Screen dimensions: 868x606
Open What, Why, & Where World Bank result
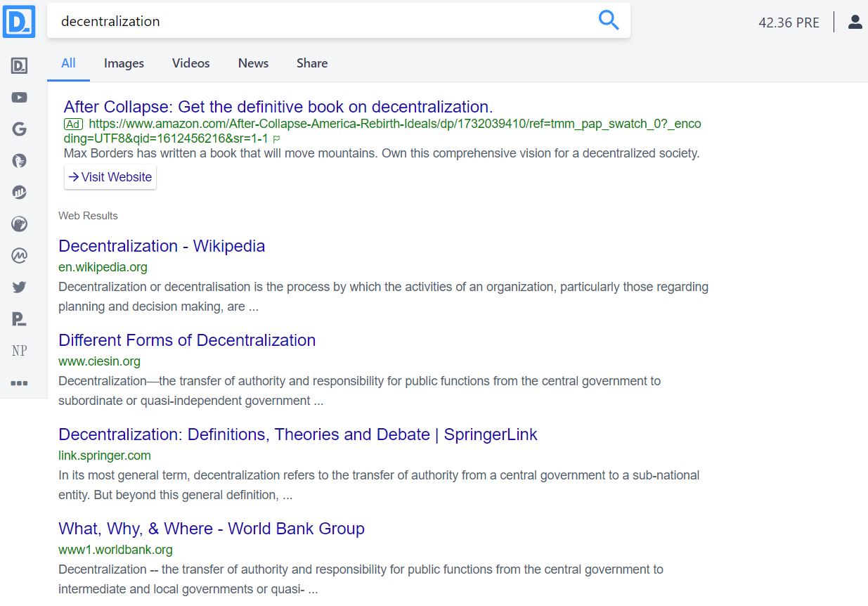click(212, 529)
